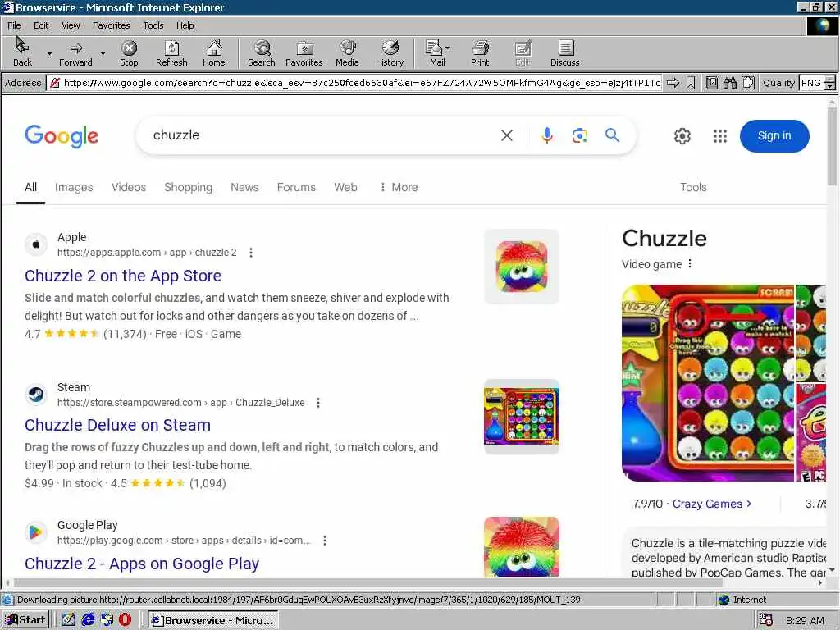Viewport: 840px width, 630px height.
Task: Click the Steam result game thumbnail
Action: click(x=521, y=417)
